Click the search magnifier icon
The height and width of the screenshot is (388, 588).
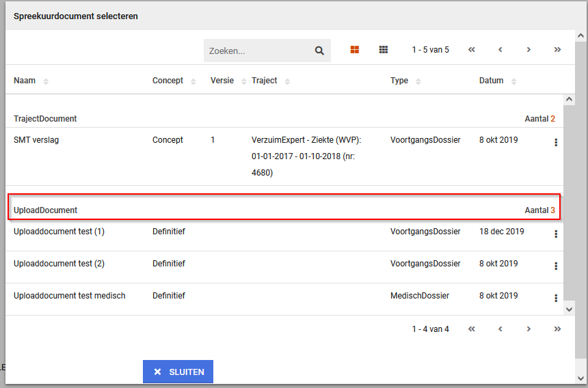coord(319,51)
